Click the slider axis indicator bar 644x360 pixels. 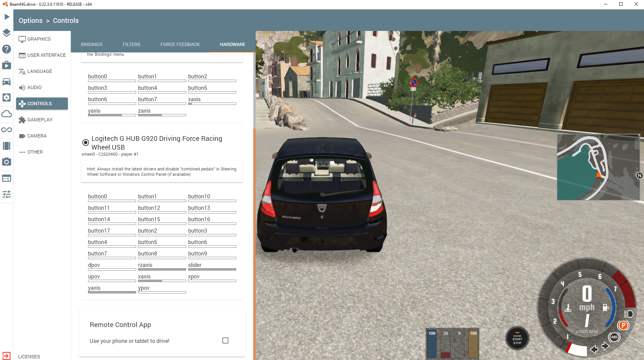tap(212, 269)
